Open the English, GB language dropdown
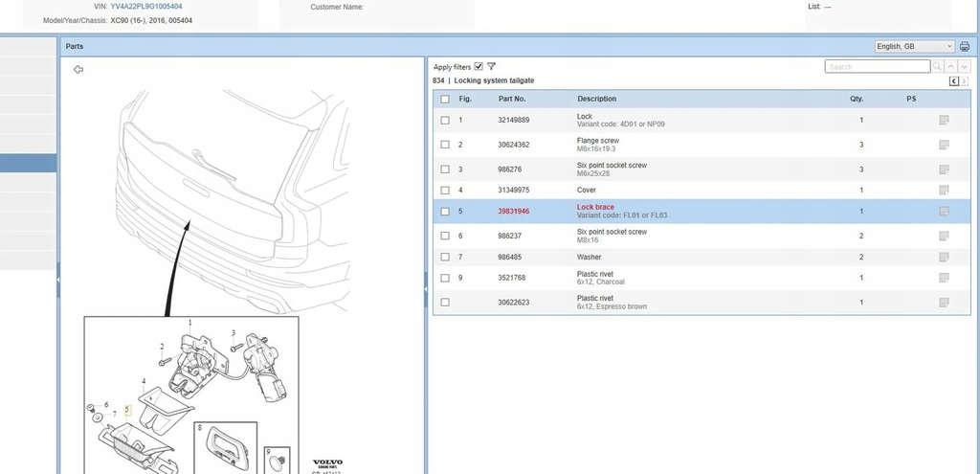This screenshot has height=474, width=980. pos(914,46)
